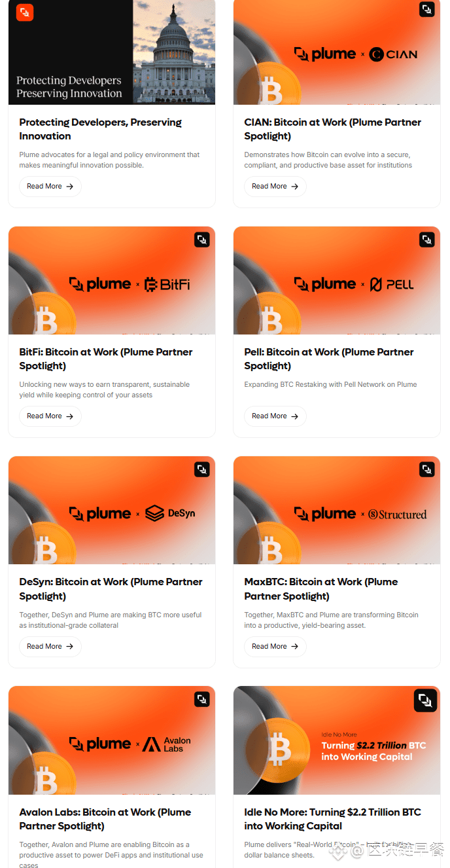Viewport: 450px width, 868px height.
Task: Open Read More under Protecting Developers article
Action: pyautogui.click(x=50, y=187)
